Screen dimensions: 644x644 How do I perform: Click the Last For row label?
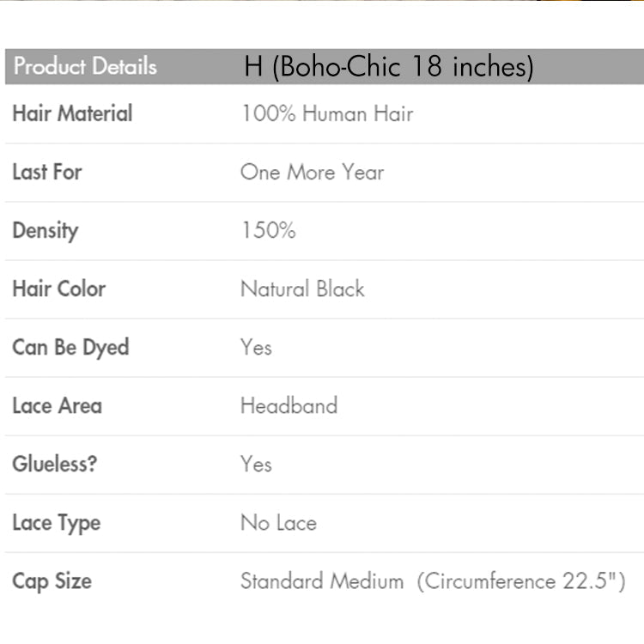coord(47,172)
